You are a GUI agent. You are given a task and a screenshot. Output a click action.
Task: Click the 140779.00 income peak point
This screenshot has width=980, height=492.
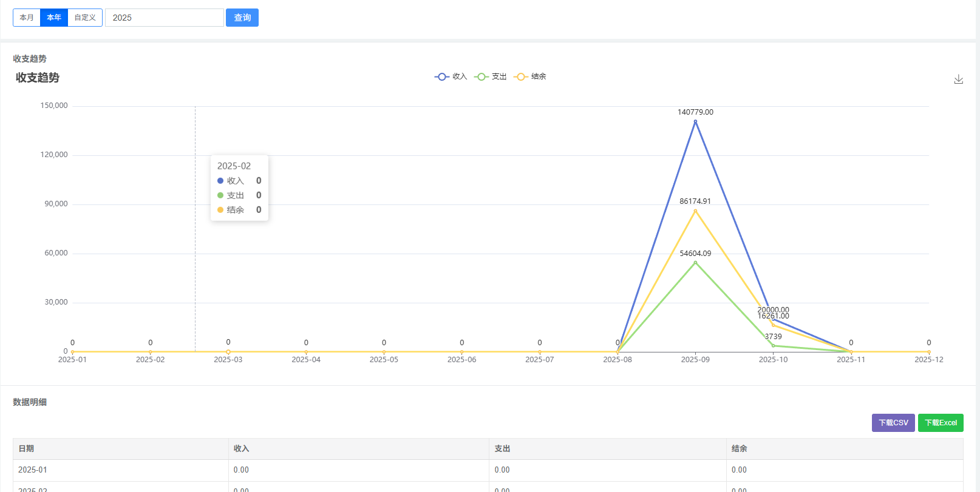[695, 121]
